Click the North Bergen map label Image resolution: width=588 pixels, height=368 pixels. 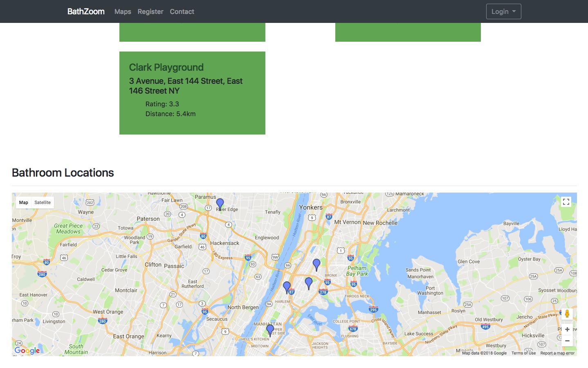(243, 307)
